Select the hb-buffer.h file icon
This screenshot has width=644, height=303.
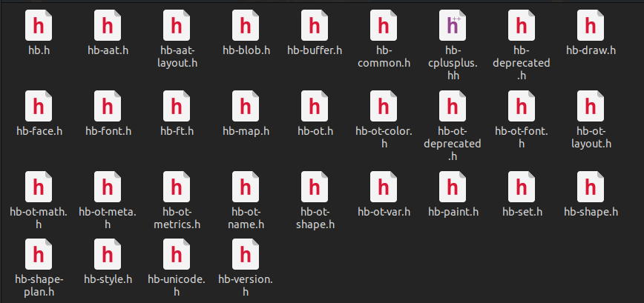pyautogui.click(x=315, y=25)
